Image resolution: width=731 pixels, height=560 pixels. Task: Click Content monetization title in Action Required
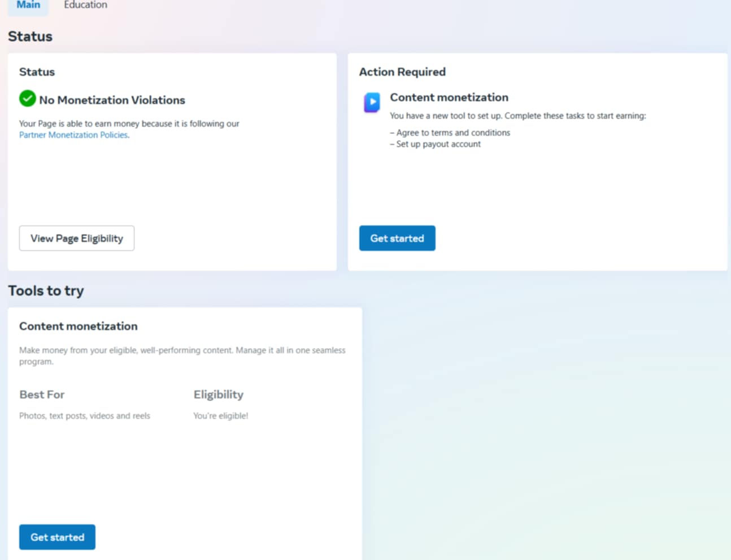coord(449,97)
